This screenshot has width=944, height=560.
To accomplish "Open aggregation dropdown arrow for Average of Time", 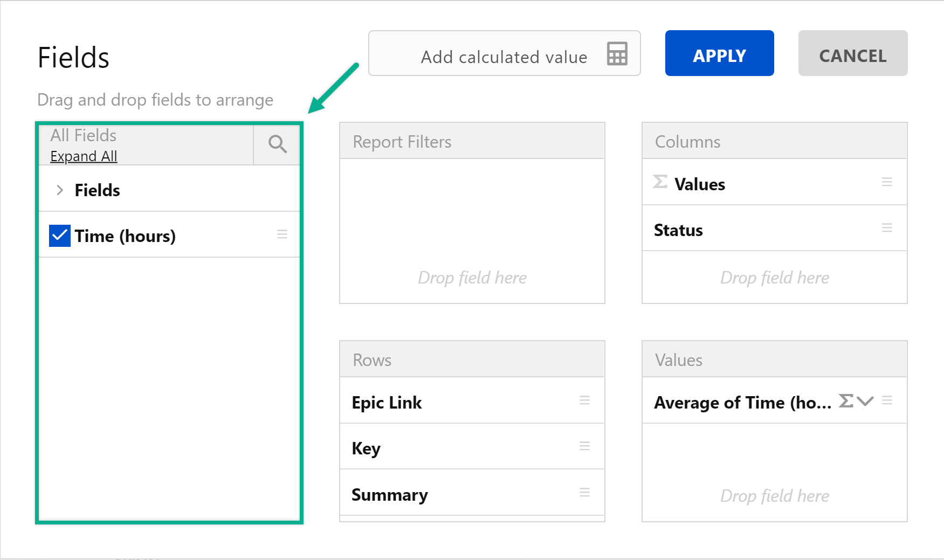I will click(x=865, y=401).
